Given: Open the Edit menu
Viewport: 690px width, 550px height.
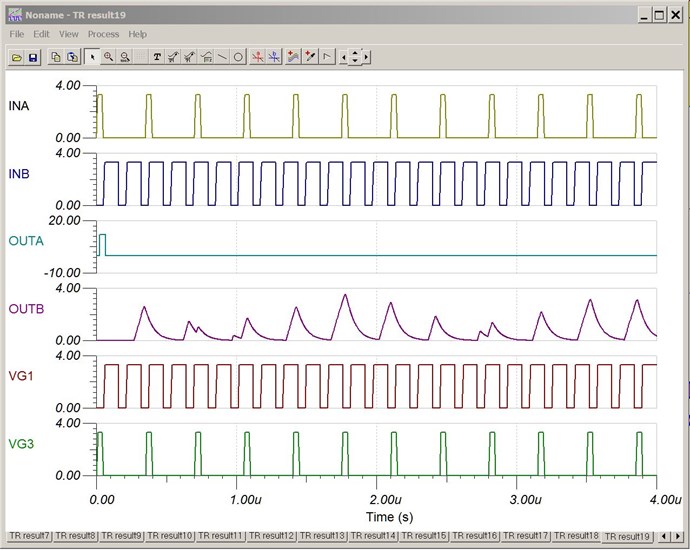Looking at the screenshot, I should click(41, 34).
